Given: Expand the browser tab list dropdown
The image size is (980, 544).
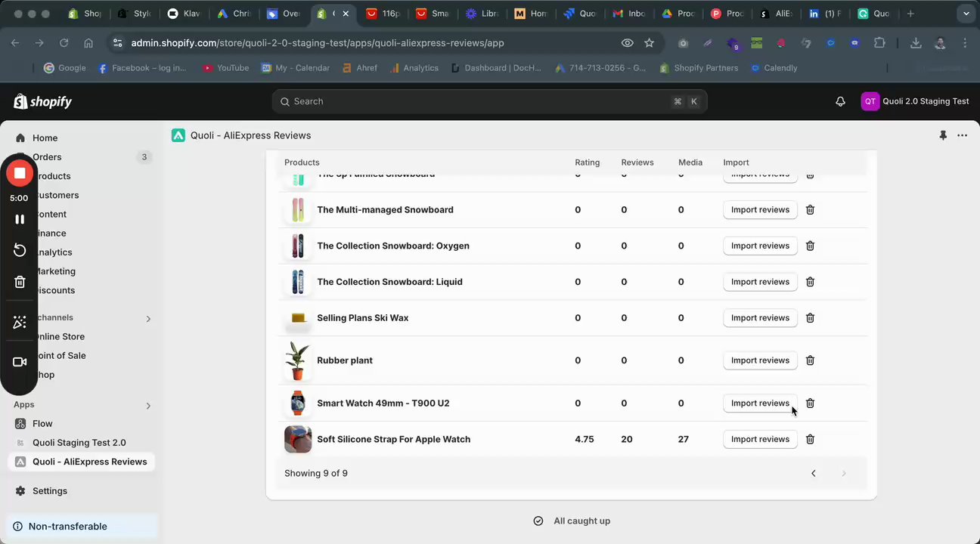Looking at the screenshot, I should [966, 14].
